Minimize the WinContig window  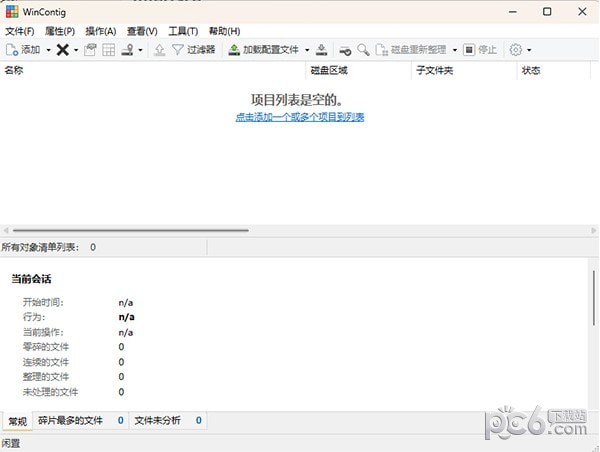513,12
